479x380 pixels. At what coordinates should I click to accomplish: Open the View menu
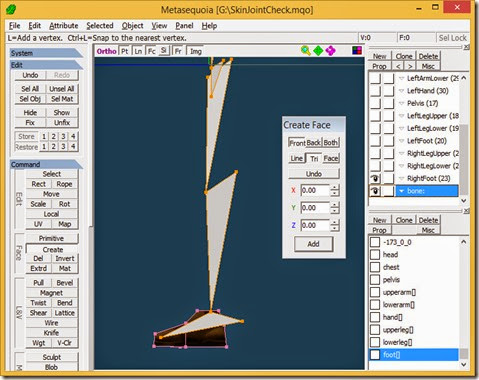(159, 26)
